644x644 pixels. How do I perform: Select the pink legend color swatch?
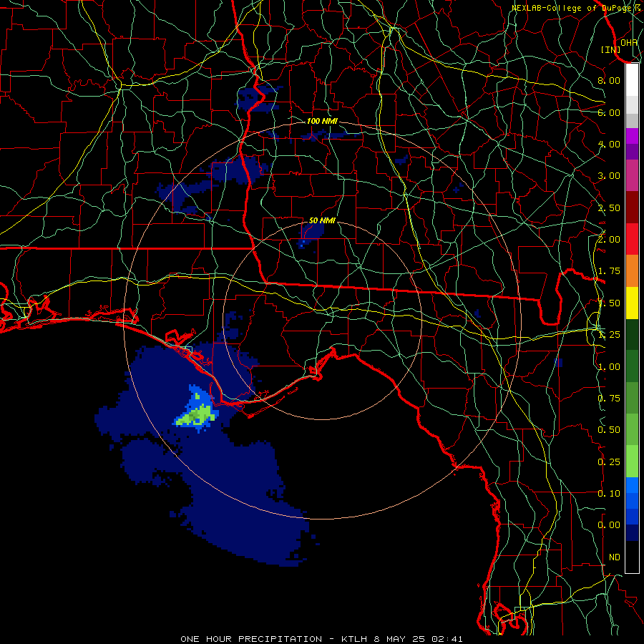632,176
